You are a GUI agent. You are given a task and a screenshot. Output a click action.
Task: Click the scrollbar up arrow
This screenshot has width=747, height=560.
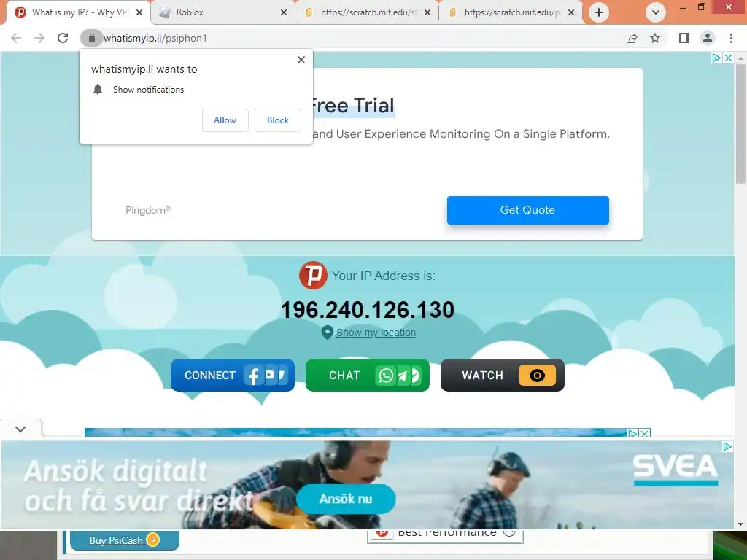click(740, 58)
